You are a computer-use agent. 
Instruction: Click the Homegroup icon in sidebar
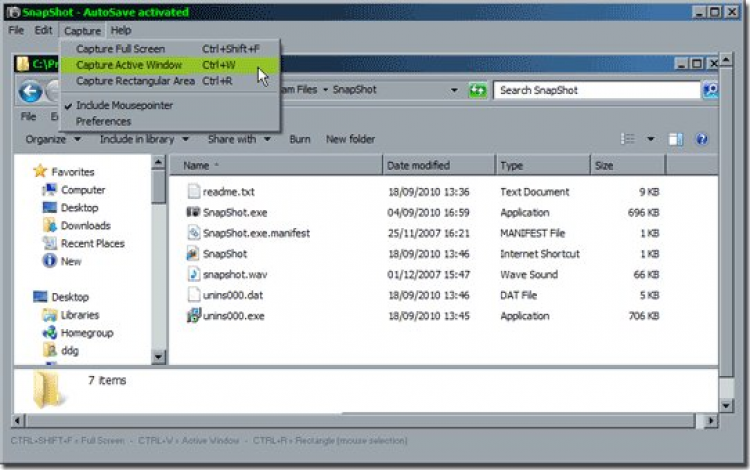[50, 332]
